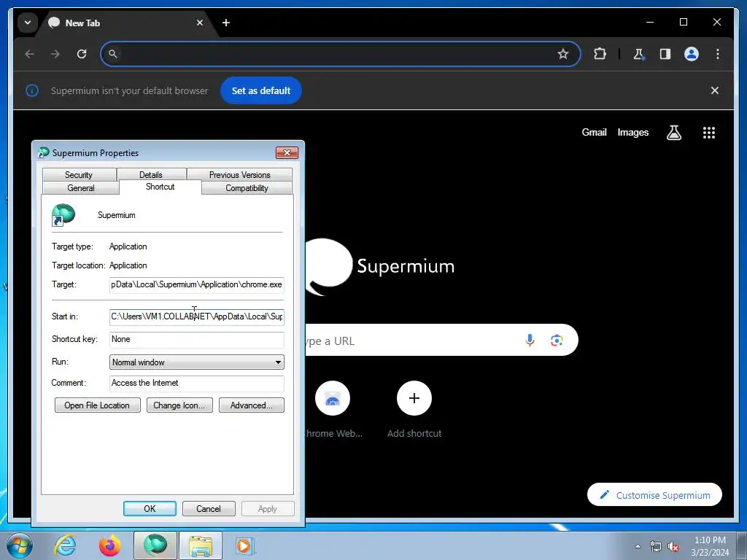
Task: Expand the Run window mode dropdown
Action: pyautogui.click(x=197, y=362)
